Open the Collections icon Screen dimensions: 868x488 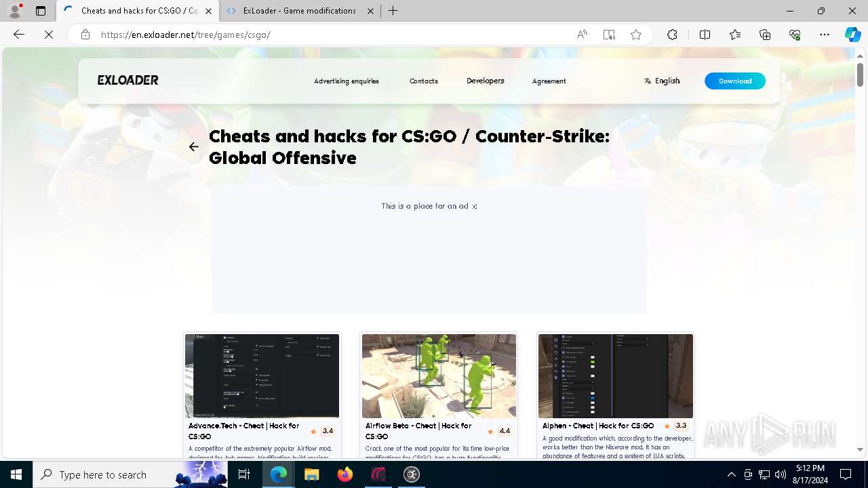point(765,35)
